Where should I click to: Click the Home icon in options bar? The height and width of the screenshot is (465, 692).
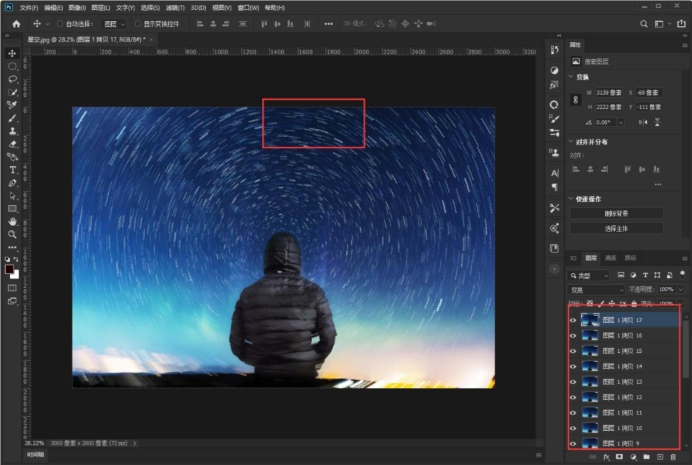pyautogui.click(x=16, y=24)
